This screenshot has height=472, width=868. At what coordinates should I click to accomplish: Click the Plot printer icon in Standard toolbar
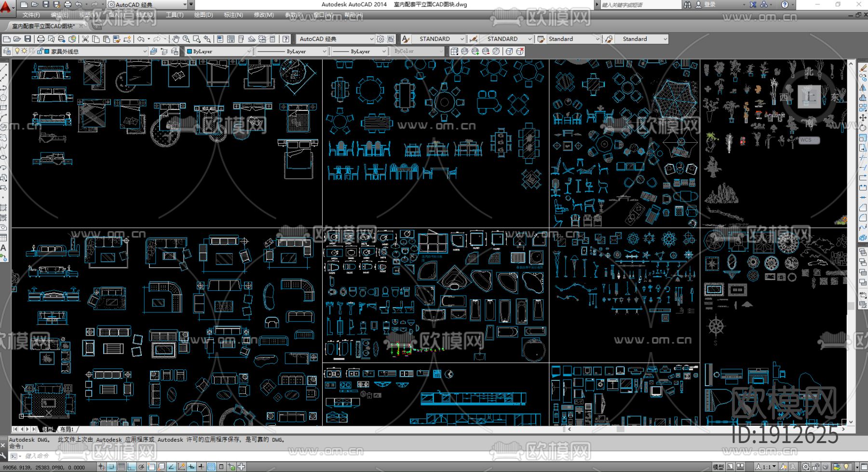41,39
